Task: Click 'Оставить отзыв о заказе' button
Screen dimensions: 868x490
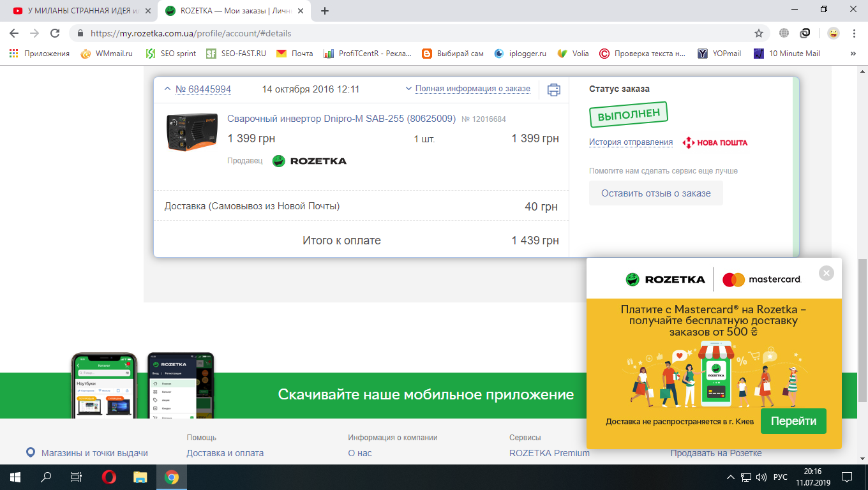Action: (656, 193)
